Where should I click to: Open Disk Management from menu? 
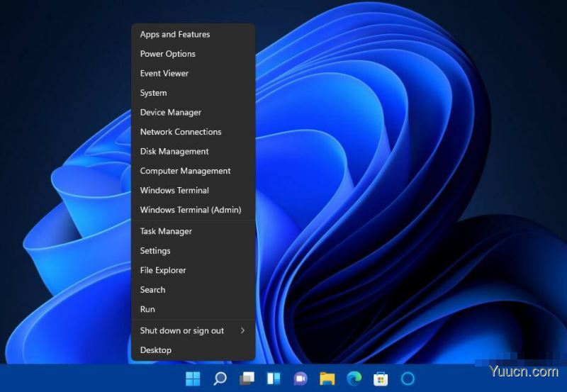[193, 152]
